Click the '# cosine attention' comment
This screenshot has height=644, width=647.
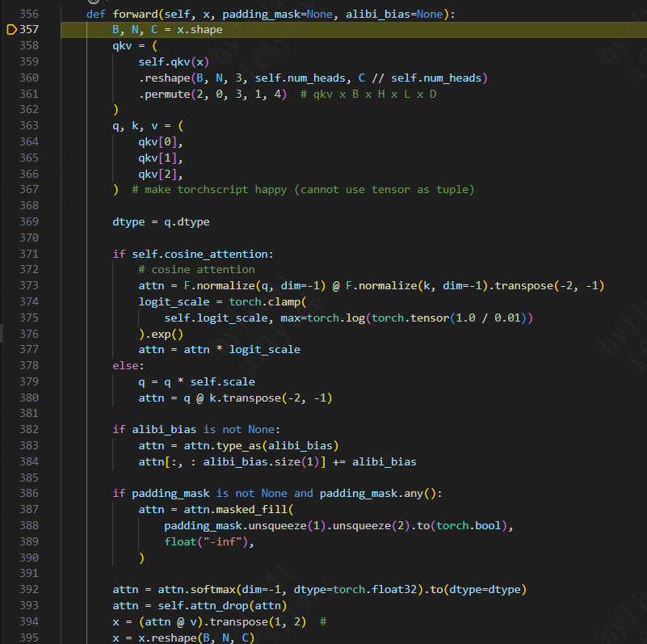pyautogui.click(x=197, y=270)
